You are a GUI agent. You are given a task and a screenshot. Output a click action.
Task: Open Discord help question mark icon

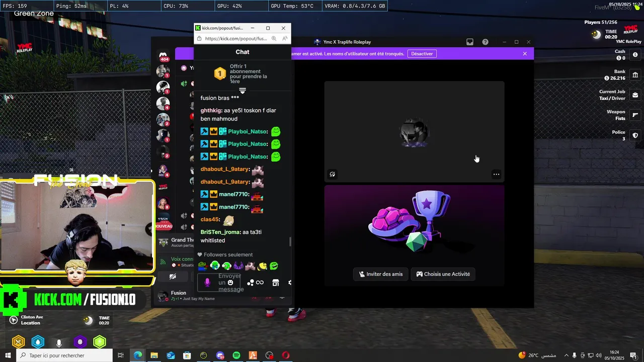click(485, 42)
